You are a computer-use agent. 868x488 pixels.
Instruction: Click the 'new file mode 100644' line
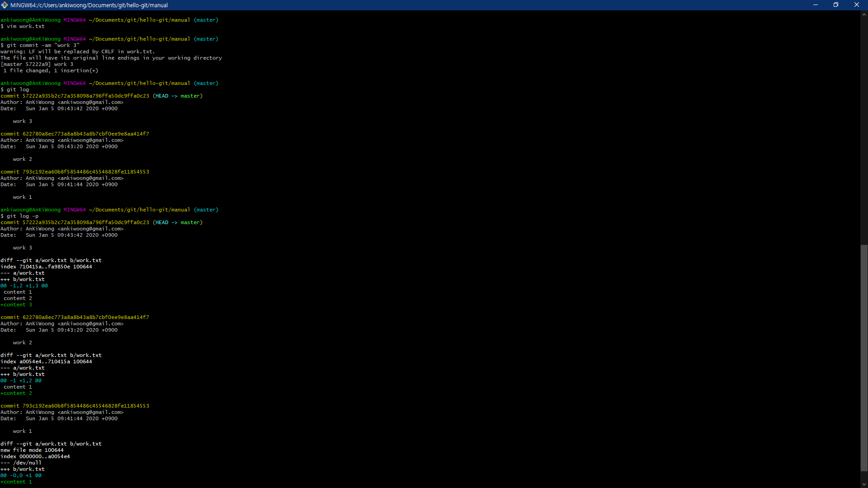(32, 450)
